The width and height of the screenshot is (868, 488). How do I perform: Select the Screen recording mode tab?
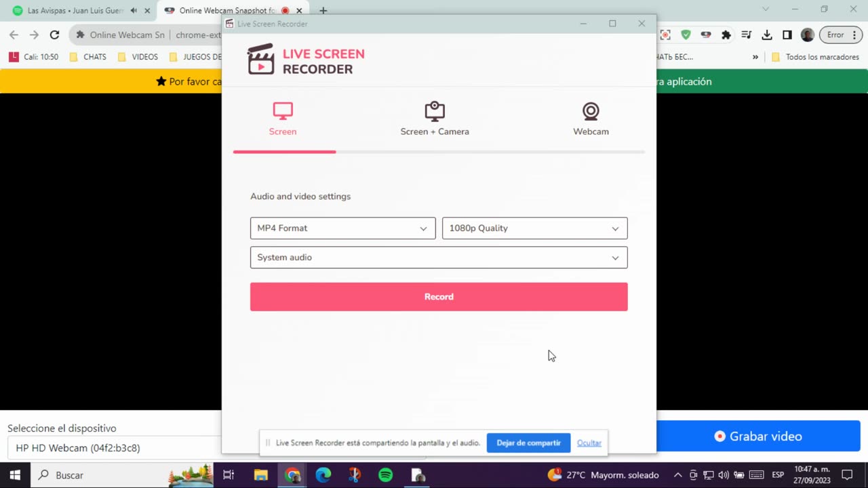coord(283,119)
